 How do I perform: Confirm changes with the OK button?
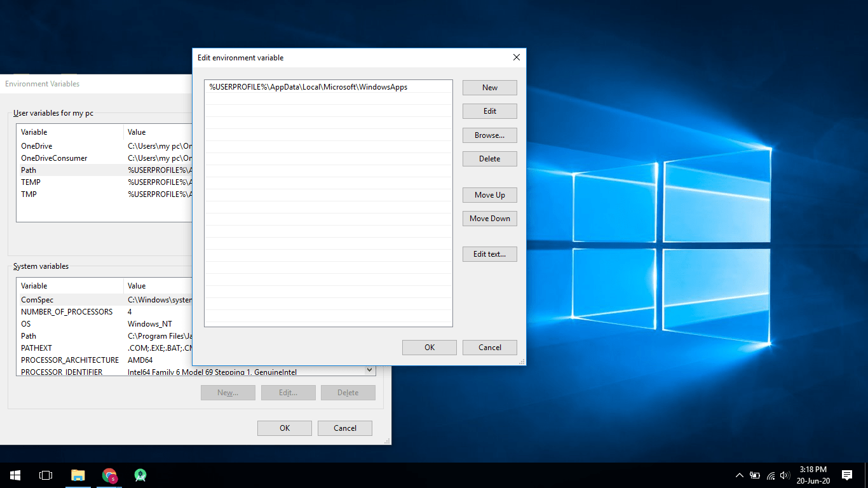429,347
